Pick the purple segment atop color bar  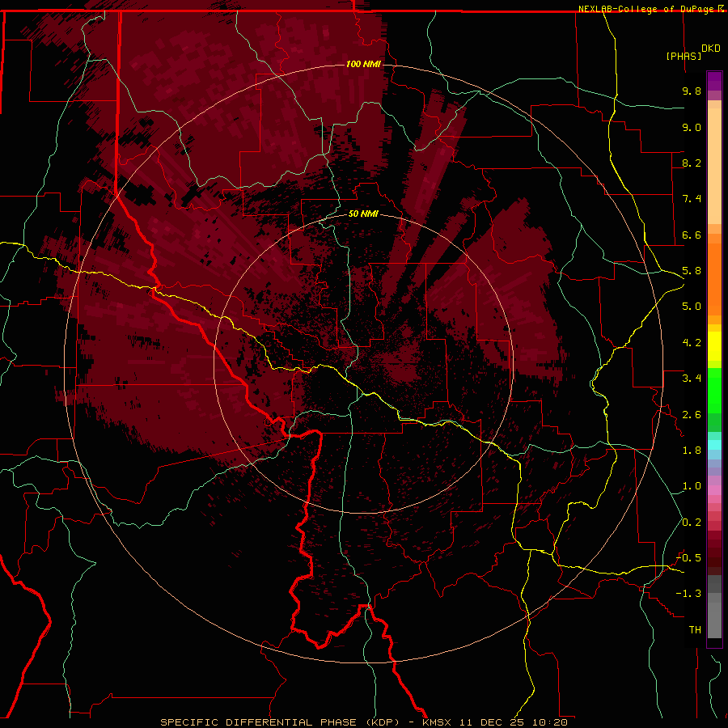point(714,81)
